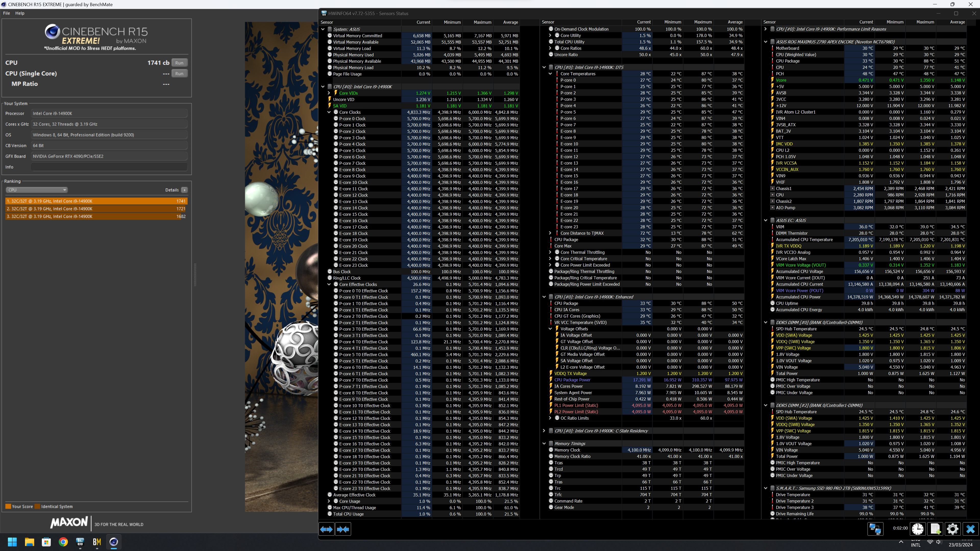980x551 pixels.
Task: Open File Explorer from taskbar
Action: click(29, 542)
